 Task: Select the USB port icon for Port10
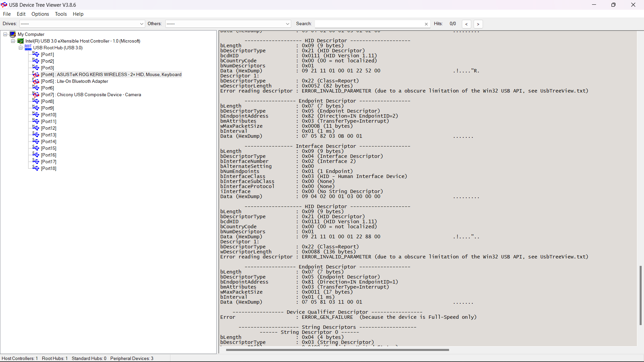[36, 114]
